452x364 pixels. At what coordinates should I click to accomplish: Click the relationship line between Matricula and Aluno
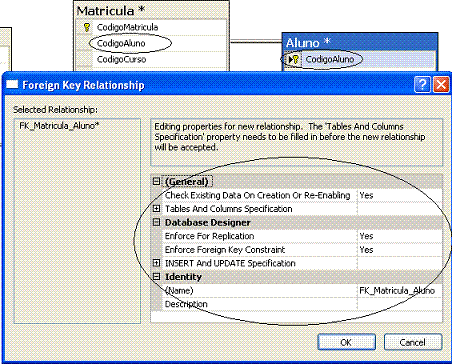[256, 41]
